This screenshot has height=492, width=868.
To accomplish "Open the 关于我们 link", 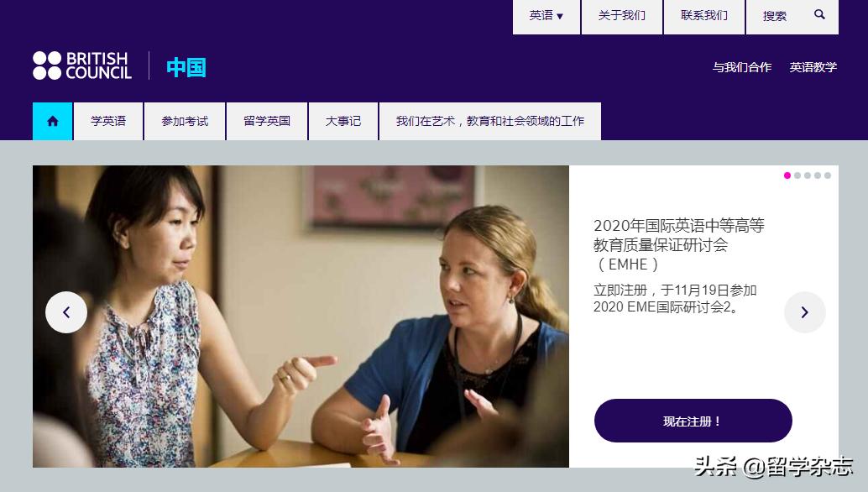I will [x=622, y=16].
